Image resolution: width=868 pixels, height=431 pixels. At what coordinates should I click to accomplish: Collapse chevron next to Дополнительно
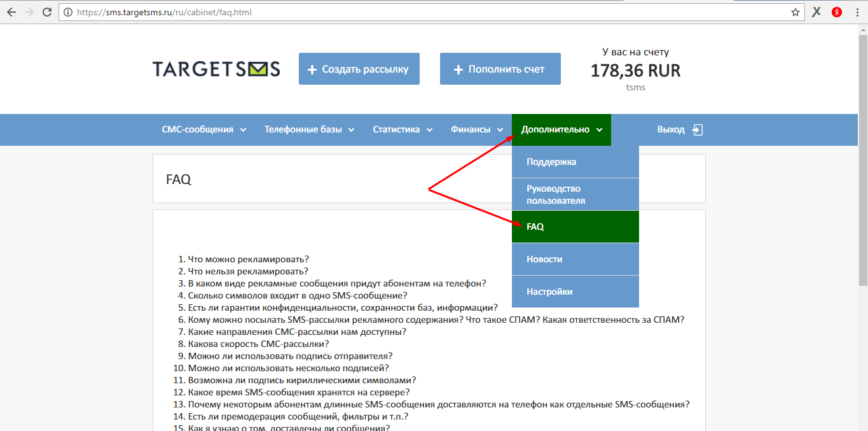(x=599, y=130)
